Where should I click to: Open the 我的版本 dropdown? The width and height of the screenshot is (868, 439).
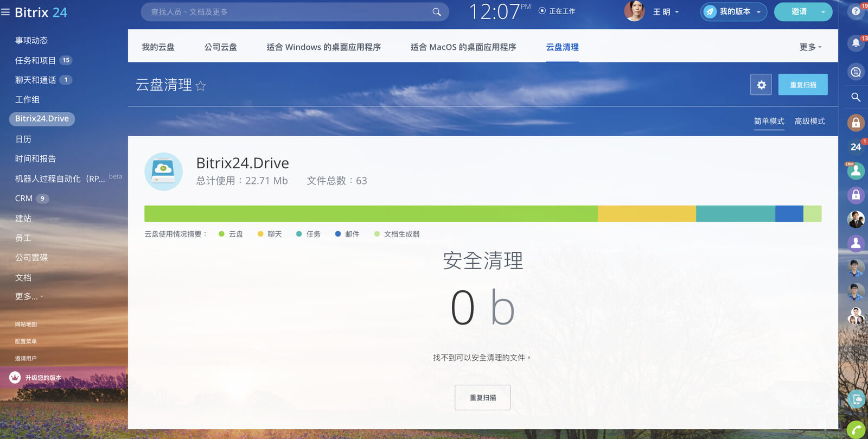click(x=733, y=12)
